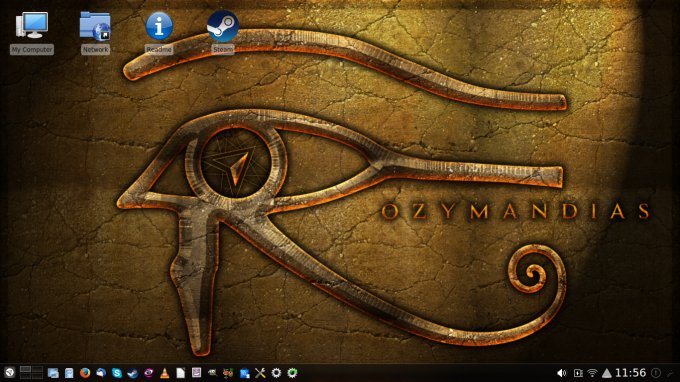This screenshot has height=382, width=680.
Task: Open the pink eye viewer icon in taskbar
Action: coord(149,373)
